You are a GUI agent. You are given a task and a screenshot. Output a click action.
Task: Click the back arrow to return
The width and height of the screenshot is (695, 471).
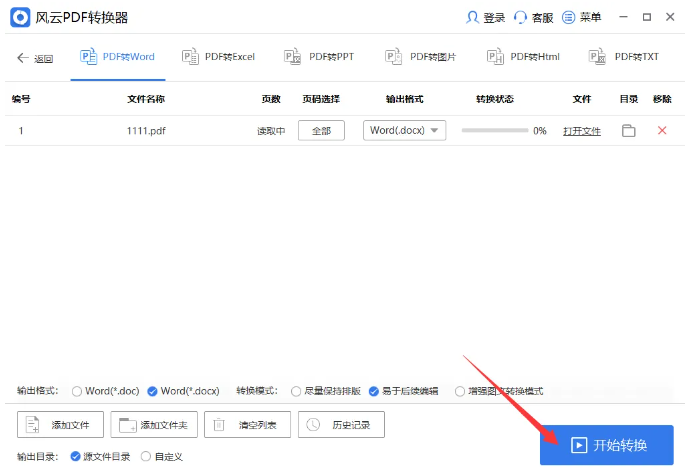23,58
